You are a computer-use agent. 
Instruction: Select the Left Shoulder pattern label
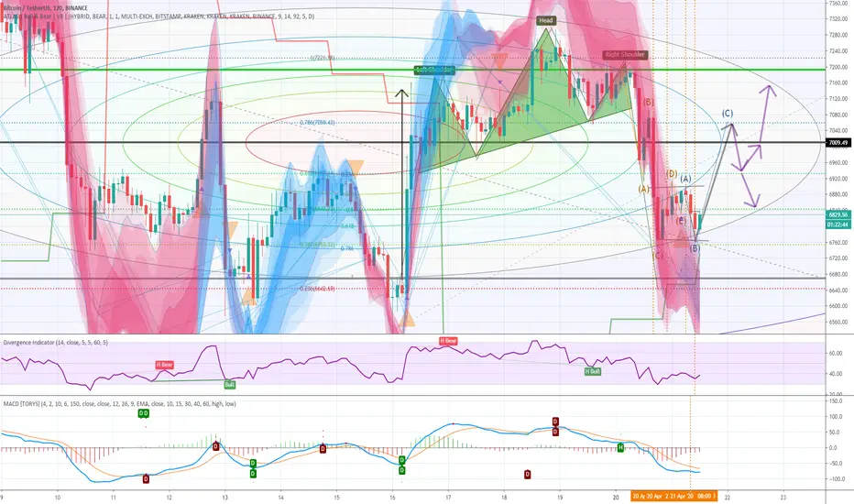coord(434,70)
